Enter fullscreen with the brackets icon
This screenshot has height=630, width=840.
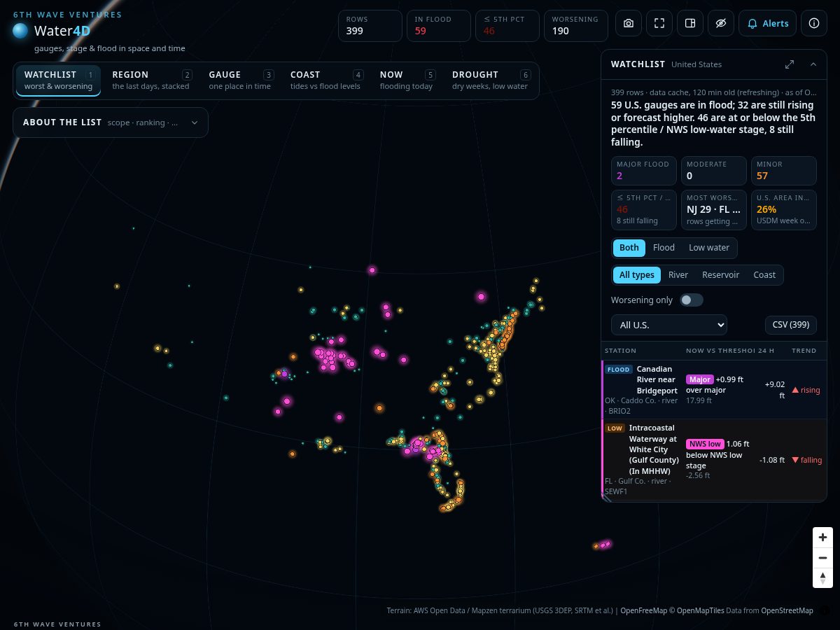pos(659,23)
